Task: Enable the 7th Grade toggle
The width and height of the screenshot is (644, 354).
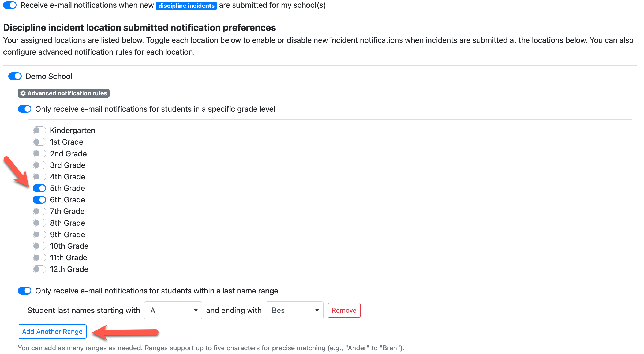Action: (39, 211)
